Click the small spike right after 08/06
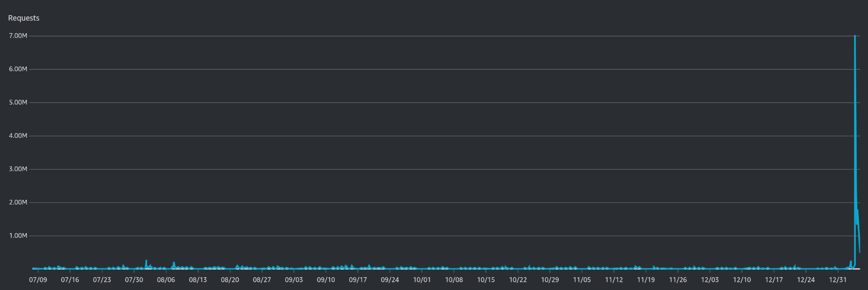Image resolution: width=868 pixels, height=290 pixels. coord(174,263)
